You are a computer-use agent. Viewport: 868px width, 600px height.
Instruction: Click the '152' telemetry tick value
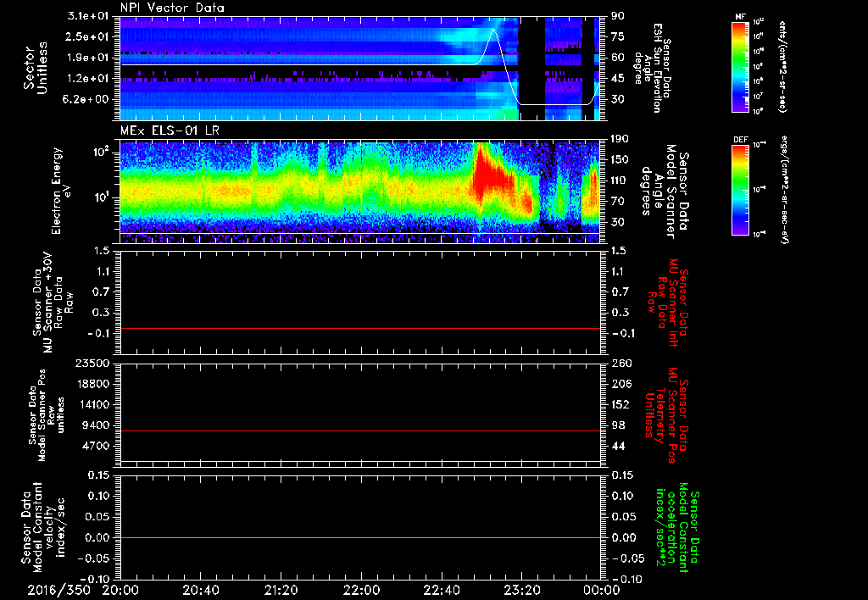pos(620,404)
